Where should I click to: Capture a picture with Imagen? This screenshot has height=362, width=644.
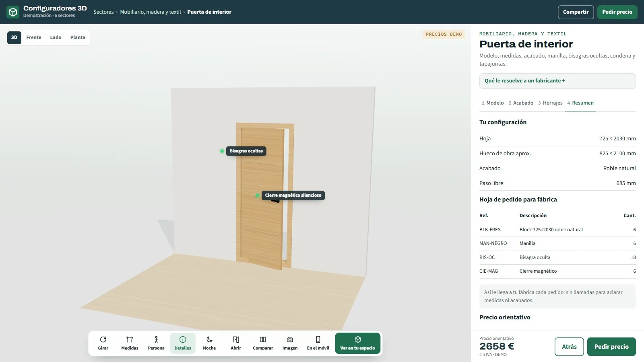290,343
